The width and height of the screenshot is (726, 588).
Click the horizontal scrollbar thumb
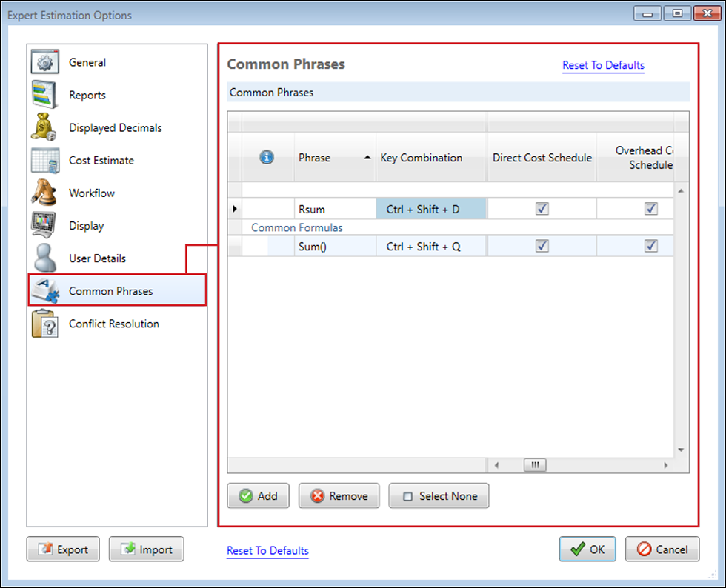tap(534, 465)
